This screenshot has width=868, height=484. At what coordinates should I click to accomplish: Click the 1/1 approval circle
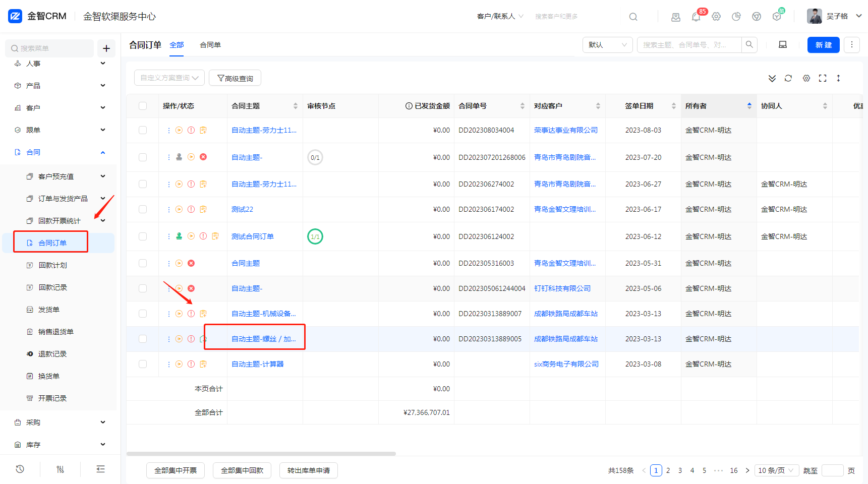point(315,236)
